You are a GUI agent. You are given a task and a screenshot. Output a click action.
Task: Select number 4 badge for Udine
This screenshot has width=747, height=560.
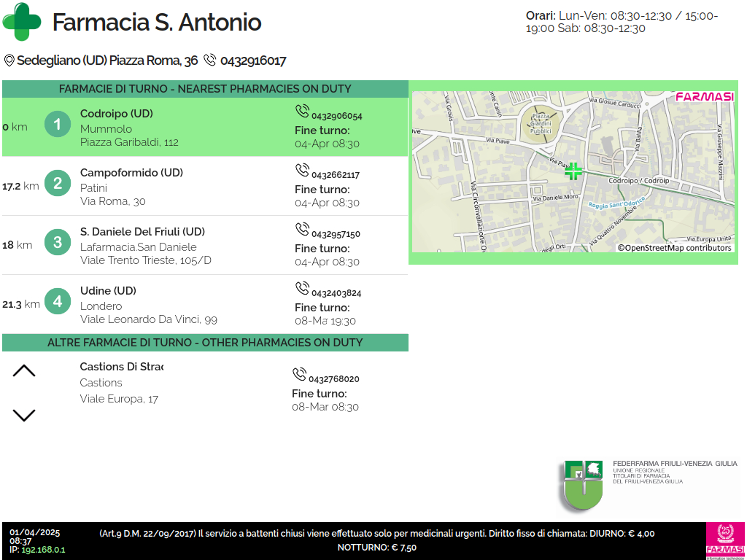pyautogui.click(x=58, y=302)
